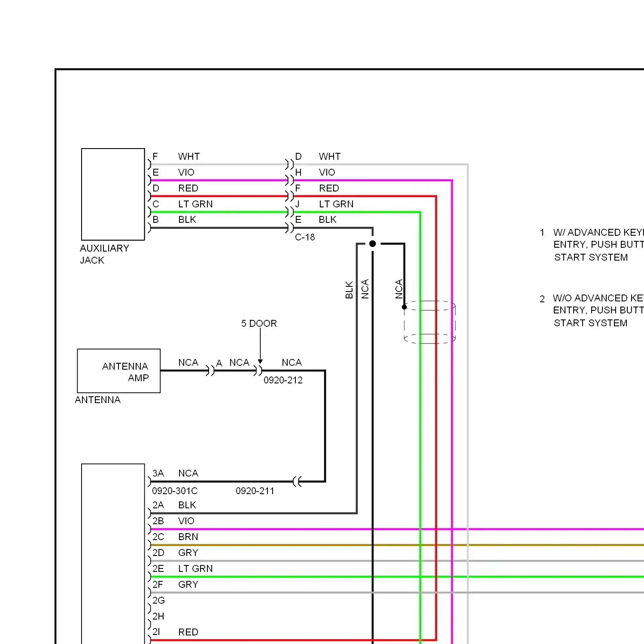Screen dimensions: 644x644
Task: Click "BLK" beside pin 2A
Action: click(x=187, y=505)
